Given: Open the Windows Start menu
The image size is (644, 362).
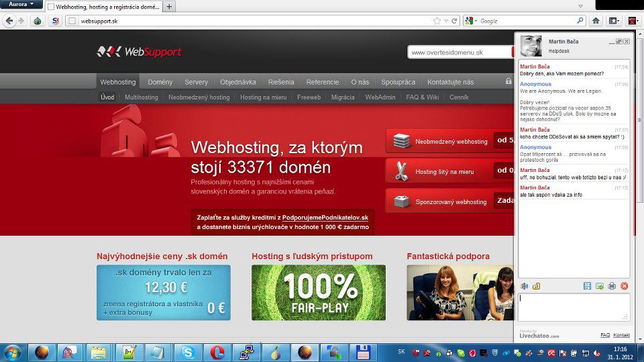Looking at the screenshot, I should (12, 353).
